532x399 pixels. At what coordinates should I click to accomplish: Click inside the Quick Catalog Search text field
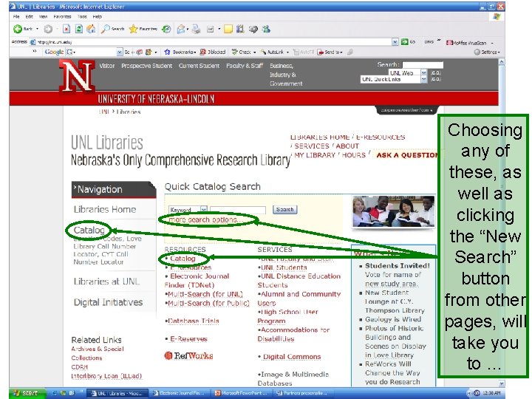click(x=237, y=210)
